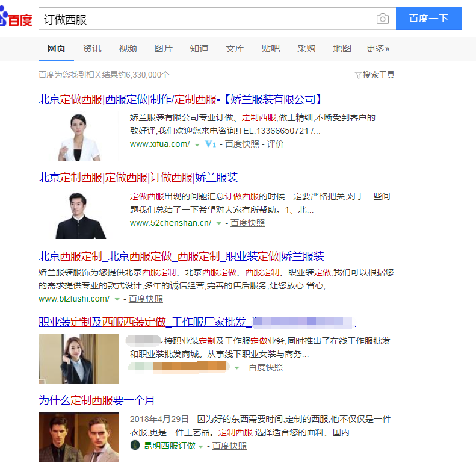Viewport: 476px width, 469px height.
Task: Click the date text 2018年4月29日
Action: [159, 419]
